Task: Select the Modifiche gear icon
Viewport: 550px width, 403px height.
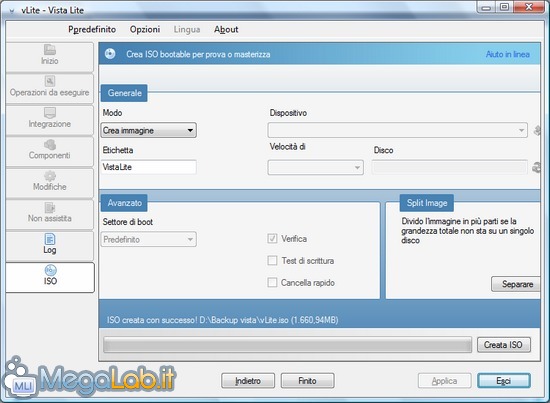Action: pos(49,176)
